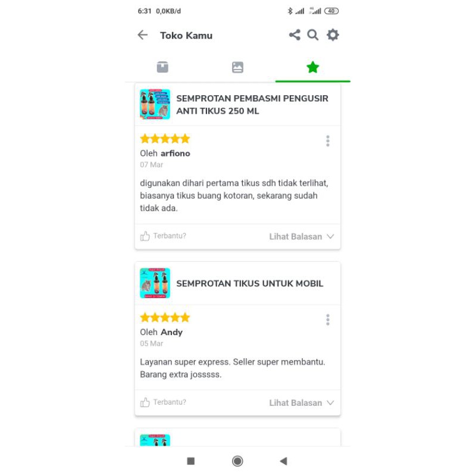Image resolution: width=476 pixels, height=476 pixels.
Task: Open reviewer name arfiono
Action: pyautogui.click(x=176, y=154)
